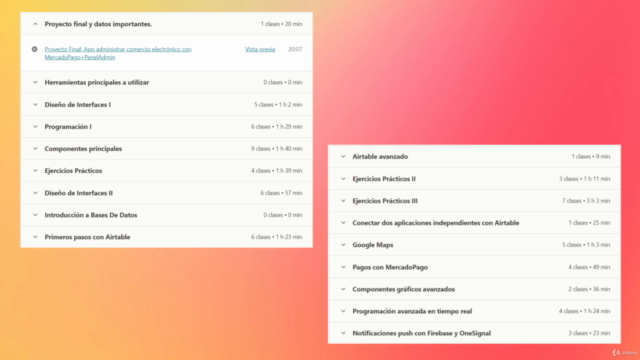The height and width of the screenshot is (360, 640).
Task: Click the 4 clases • 1 h 39 min summary
Action: tap(277, 171)
